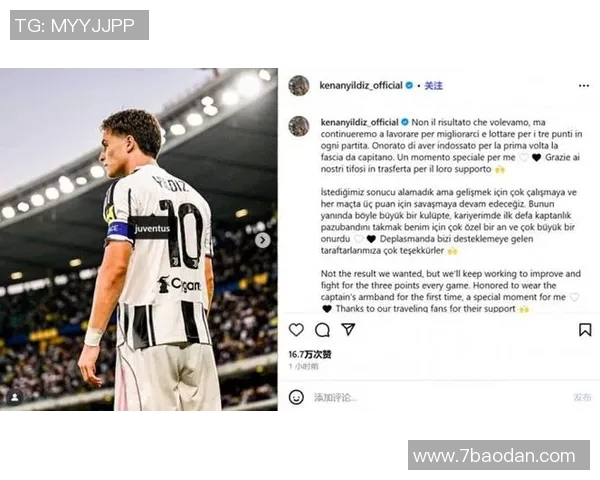This screenshot has width=600, height=480.
Task: Show tagged people icon on photo
Action: (15, 397)
